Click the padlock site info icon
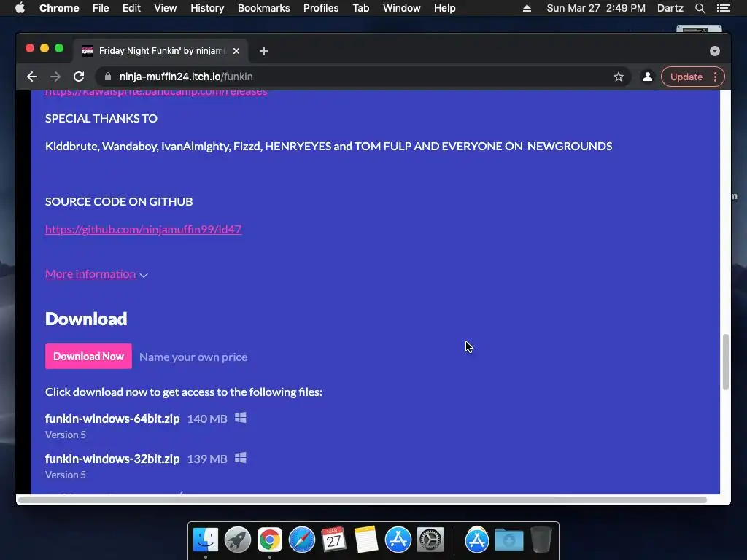747x560 pixels. pos(108,77)
